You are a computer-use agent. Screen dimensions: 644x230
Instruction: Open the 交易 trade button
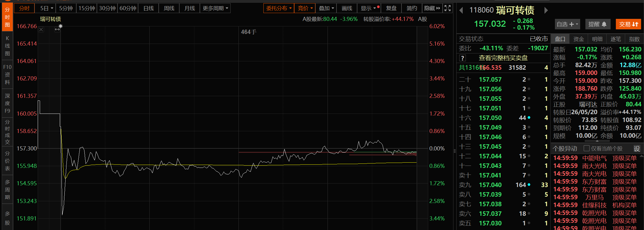coord(628,24)
